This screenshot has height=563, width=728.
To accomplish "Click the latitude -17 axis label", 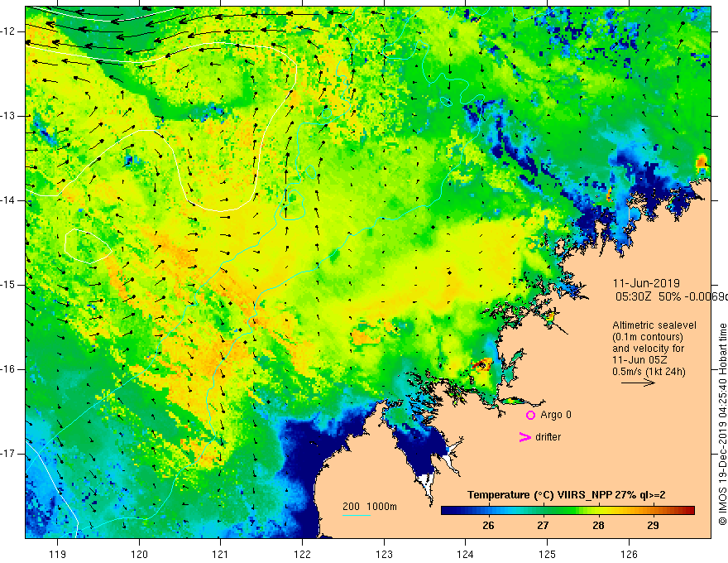I will pyautogui.click(x=8, y=454).
